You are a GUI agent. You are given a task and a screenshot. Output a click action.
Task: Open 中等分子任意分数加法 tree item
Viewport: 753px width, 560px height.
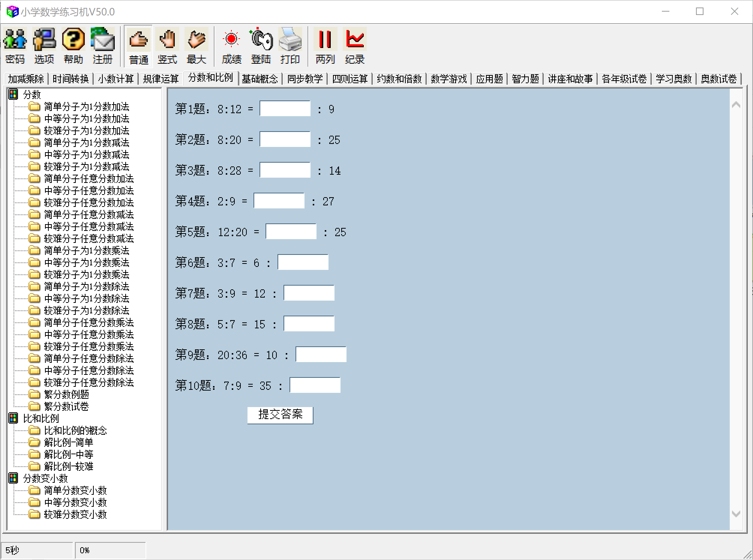(89, 191)
